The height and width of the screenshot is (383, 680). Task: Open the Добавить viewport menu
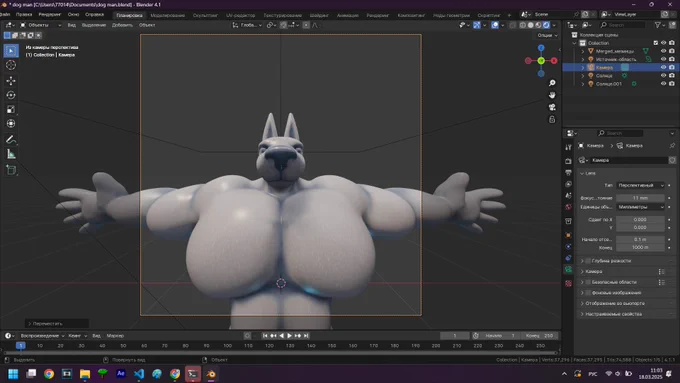click(122, 25)
